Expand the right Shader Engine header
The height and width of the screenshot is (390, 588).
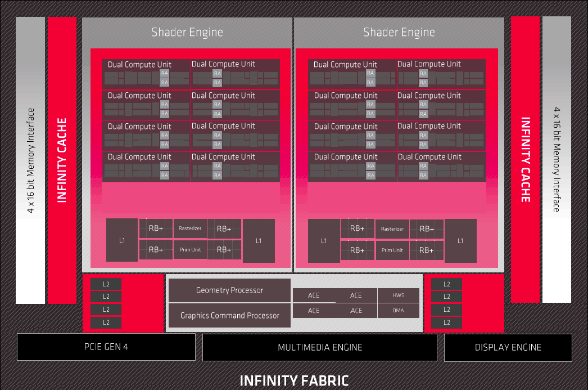(x=399, y=32)
